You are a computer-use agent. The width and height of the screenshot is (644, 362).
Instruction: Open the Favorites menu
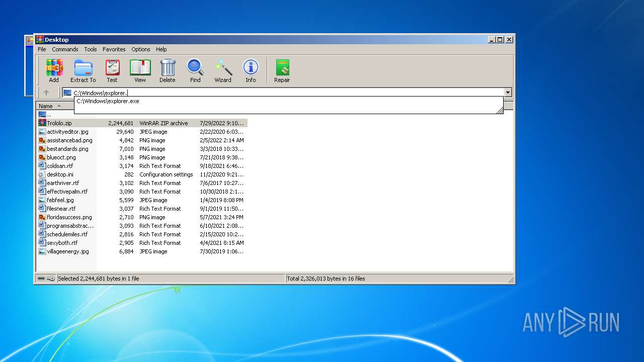click(x=114, y=49)
